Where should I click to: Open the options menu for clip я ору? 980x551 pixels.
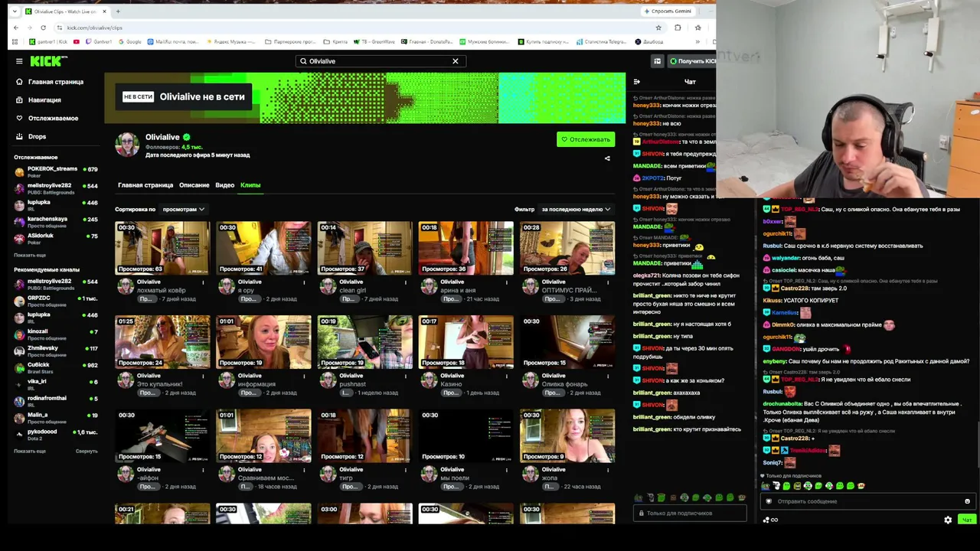(304, 282)
